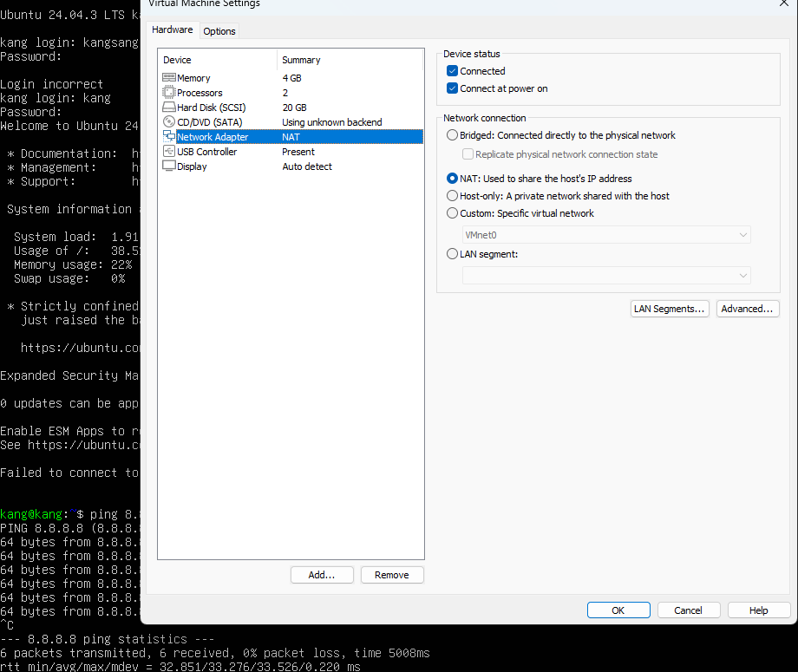
Task: Toggle Connect at power on
Action: click(452, 88)
